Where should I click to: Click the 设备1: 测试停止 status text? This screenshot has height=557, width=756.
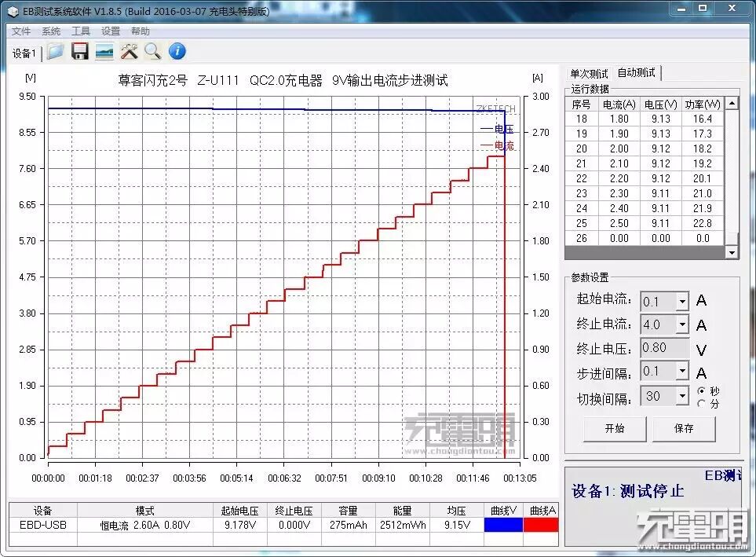tap(628, 491)
